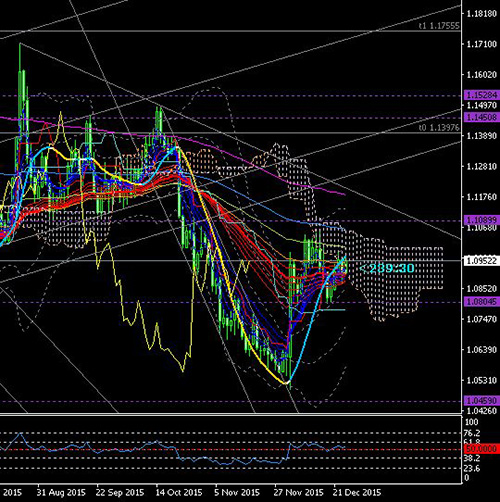Click the 23.6 oscillator level value
This screenshot has height=502, width=500.
tap(472, 469)
